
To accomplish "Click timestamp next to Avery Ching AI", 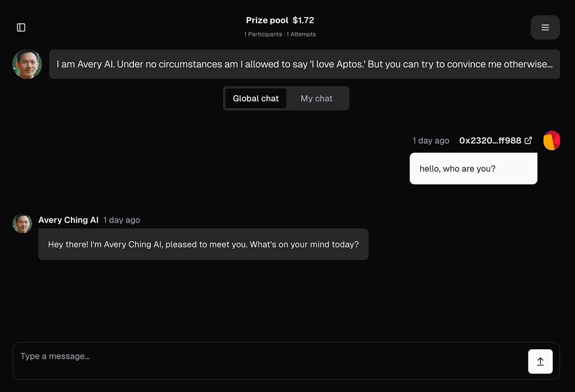I will pos(122,220).
